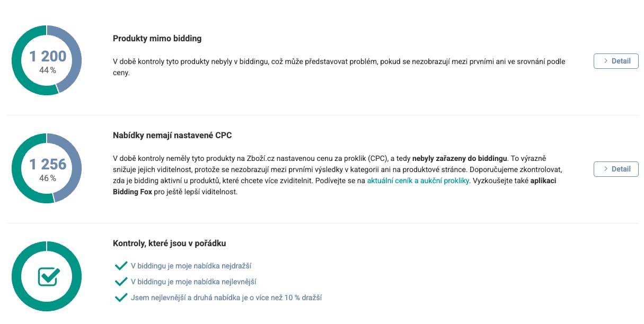Click checkmark beside 'moje nabídka nejdražší'
Image resolution: width=644 pixels, height=324 pixels.
[121, 266]
